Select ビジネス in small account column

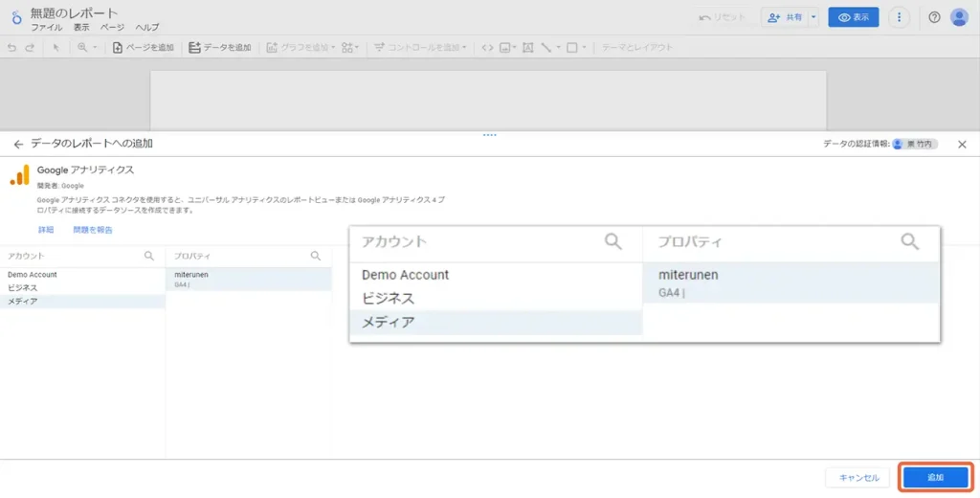pos(82,288)
